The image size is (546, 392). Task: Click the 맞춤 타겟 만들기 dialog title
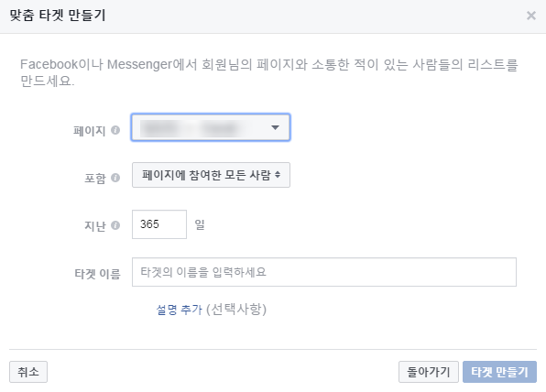pos(58,16)
